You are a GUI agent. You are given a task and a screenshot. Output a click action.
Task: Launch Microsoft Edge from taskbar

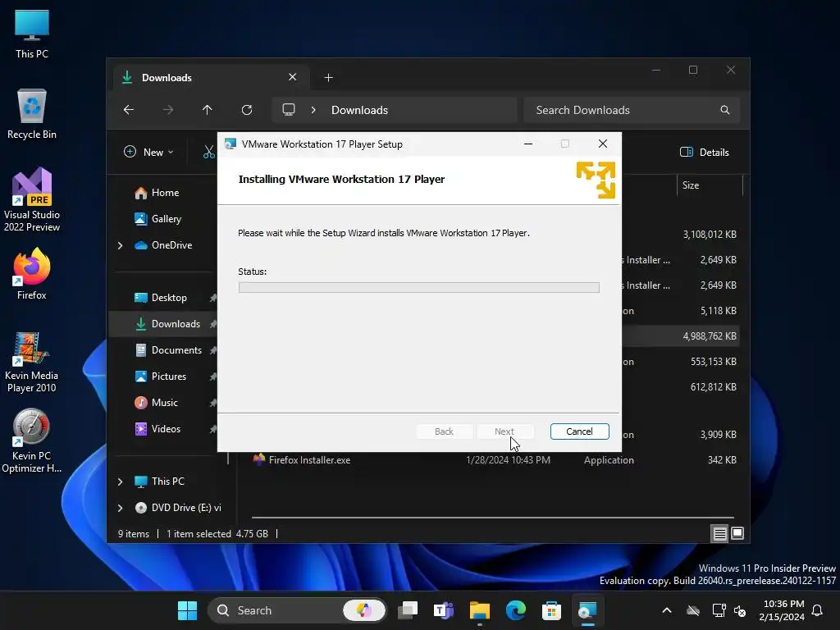(x=515, y=610)
